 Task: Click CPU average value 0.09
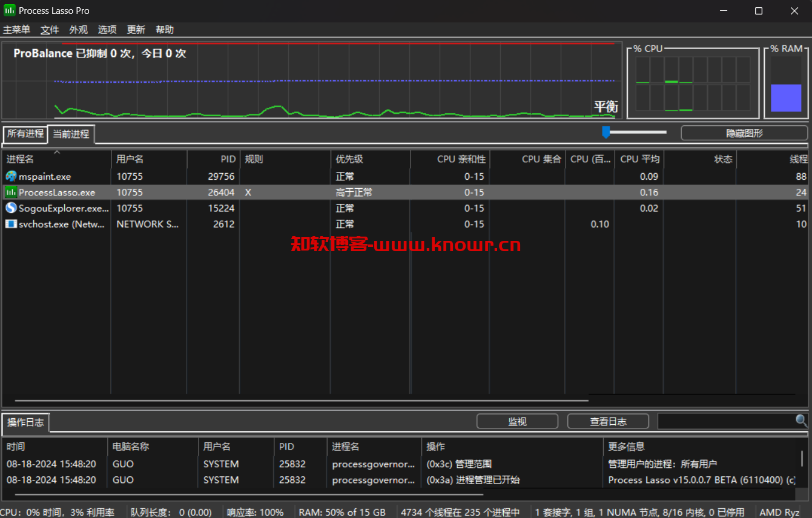point(649,176)
